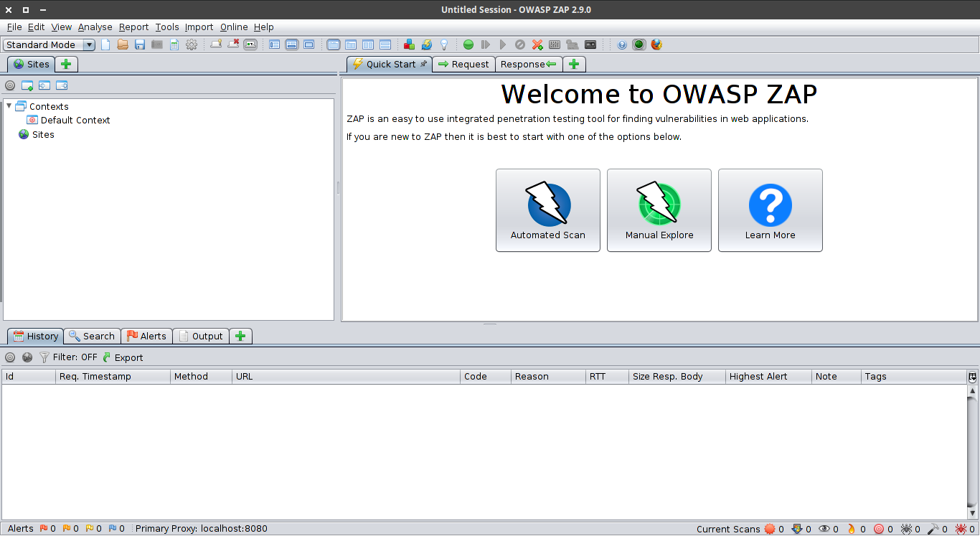Open the Standard Mode dropdown
Viewport: 980px width, 536px height.
[49, 44]
